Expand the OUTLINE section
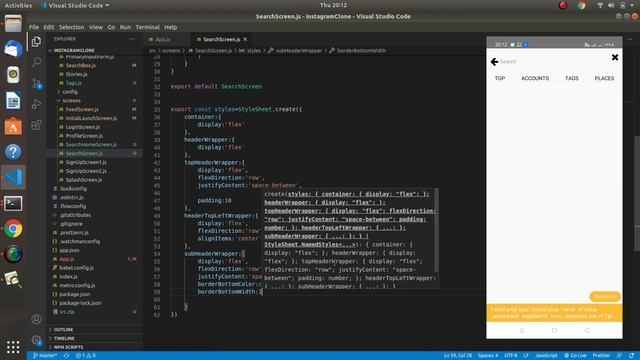The height and width of the screenshot is (360, 640). (64, 330)
